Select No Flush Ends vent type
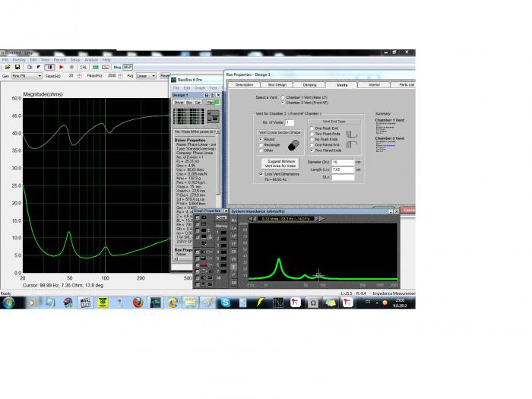Image resolution: width=532 pixels, height=399 pixels. [x=312, y=139]
